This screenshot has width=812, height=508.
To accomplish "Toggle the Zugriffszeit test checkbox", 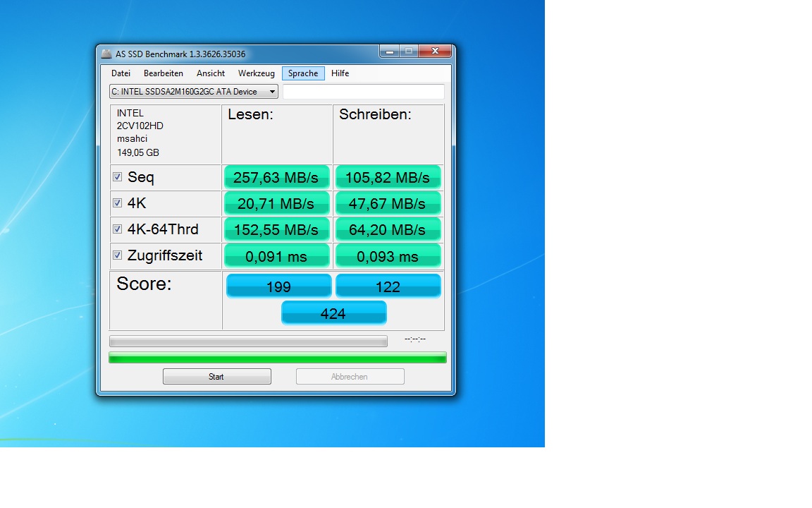I will pos(118,255).
